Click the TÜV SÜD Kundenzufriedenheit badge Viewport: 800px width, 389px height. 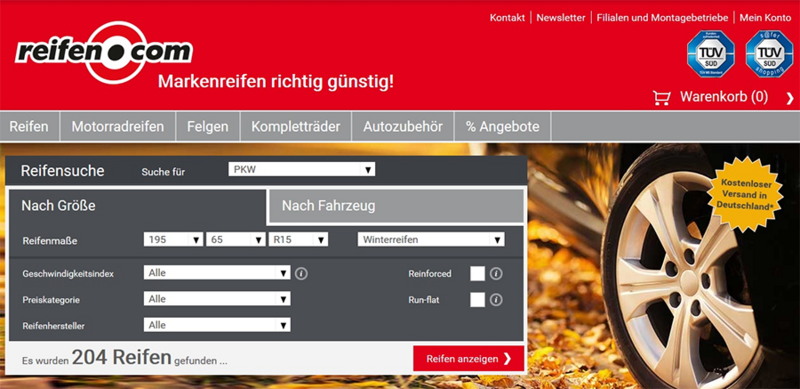pos(711,54)
